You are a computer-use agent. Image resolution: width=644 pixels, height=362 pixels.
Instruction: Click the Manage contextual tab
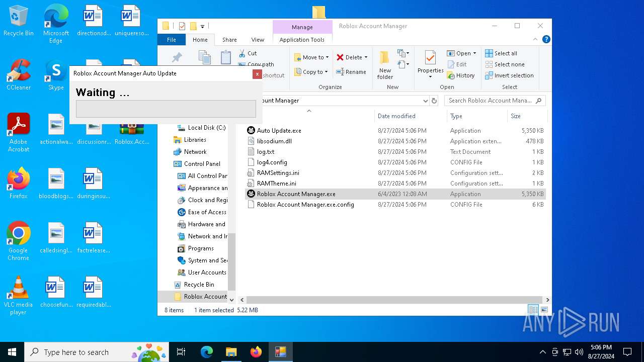click(x=302, y=27)
